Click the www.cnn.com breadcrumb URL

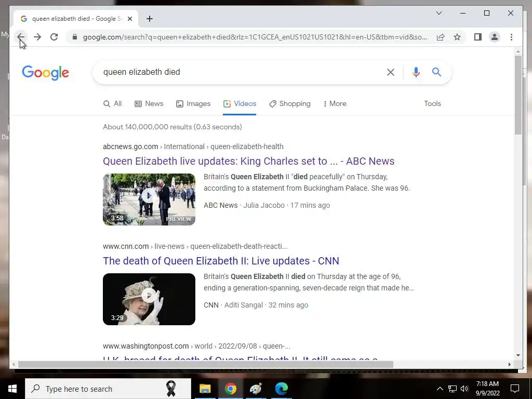pyautogui.click(x=195, y=246)
